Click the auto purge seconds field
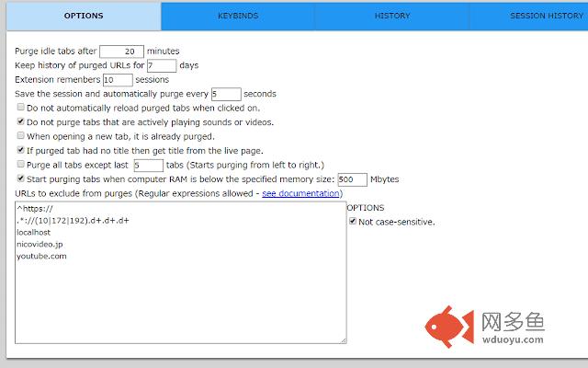The height and width of the screenshot is (368, 588). coord(226,94)
